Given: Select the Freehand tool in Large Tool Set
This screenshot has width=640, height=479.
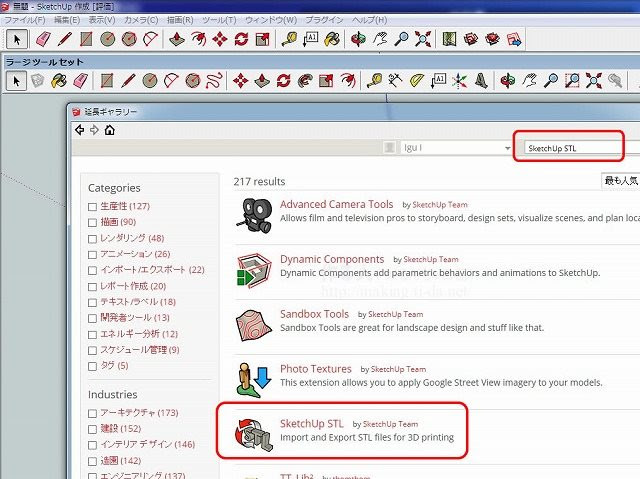Looking at the screenshot, I should (x=214, y=80).
